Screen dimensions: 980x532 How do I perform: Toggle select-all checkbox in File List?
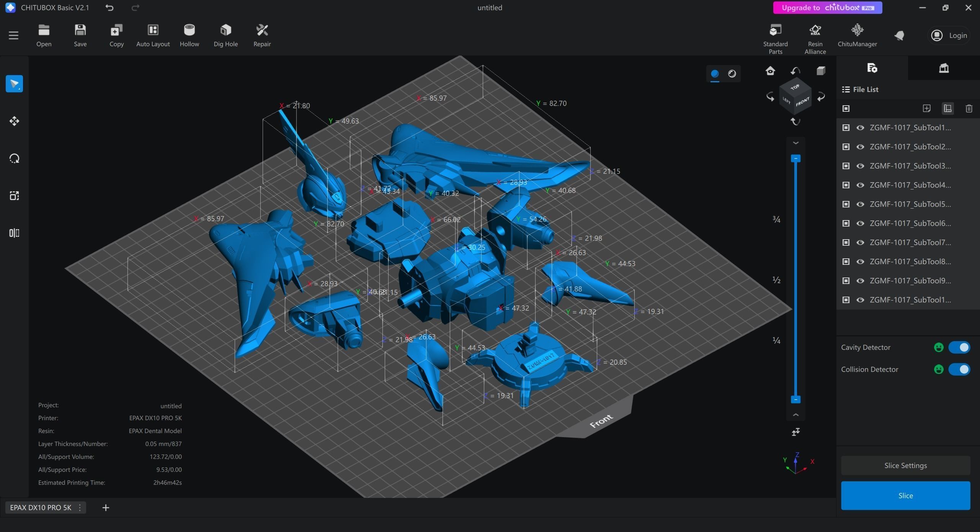846,108
